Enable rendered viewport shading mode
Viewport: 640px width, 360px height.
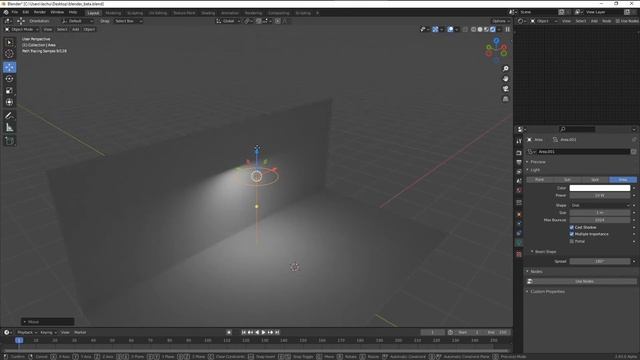(x=493, y=29)
